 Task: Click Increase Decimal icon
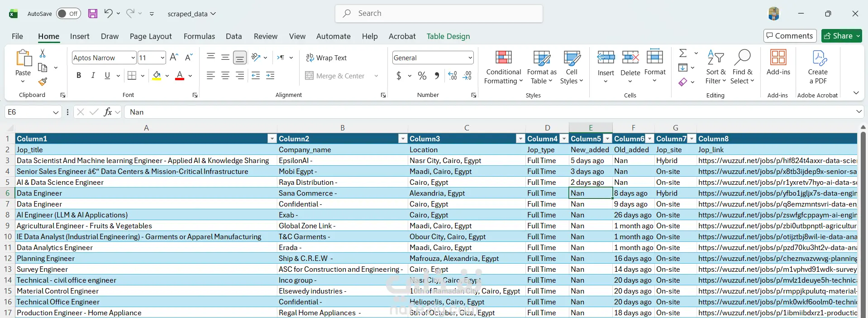(x=453, y=76)
